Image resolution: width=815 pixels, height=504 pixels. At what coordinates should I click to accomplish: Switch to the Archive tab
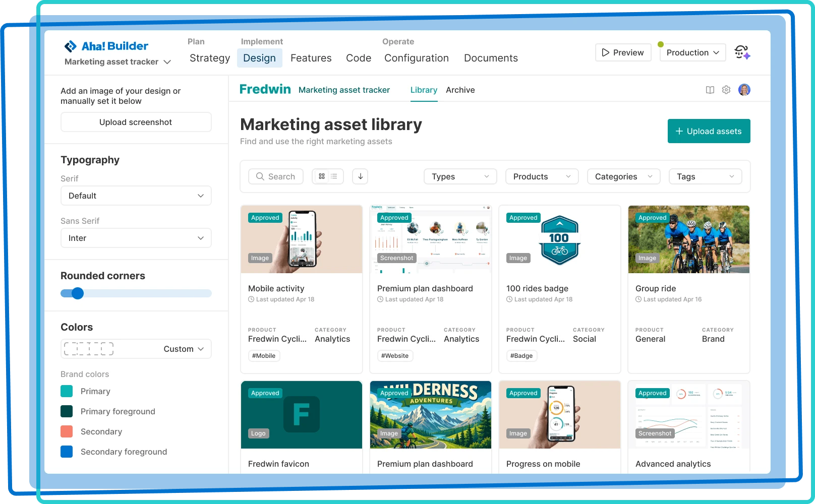click(460, 90)
